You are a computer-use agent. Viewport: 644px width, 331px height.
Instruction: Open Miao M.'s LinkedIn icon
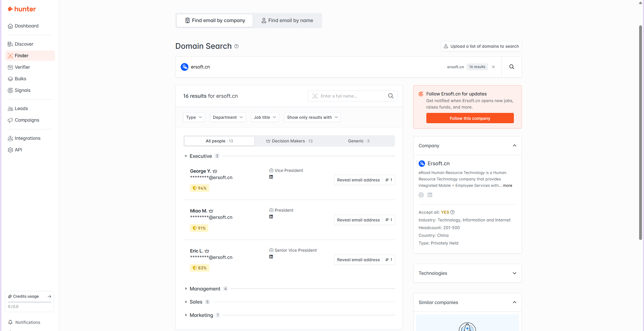click(x=271, y=217)
